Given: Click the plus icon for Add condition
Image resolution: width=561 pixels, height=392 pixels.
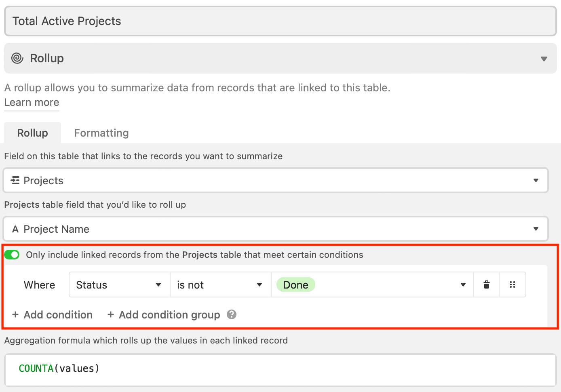Looking at the screenshot, I should coord(15,314).
